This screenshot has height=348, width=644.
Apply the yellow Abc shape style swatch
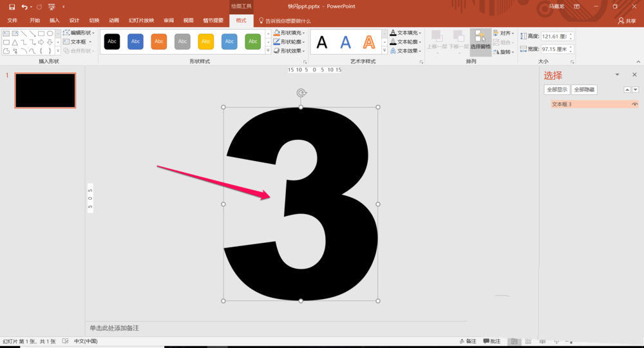click(206, 42)
